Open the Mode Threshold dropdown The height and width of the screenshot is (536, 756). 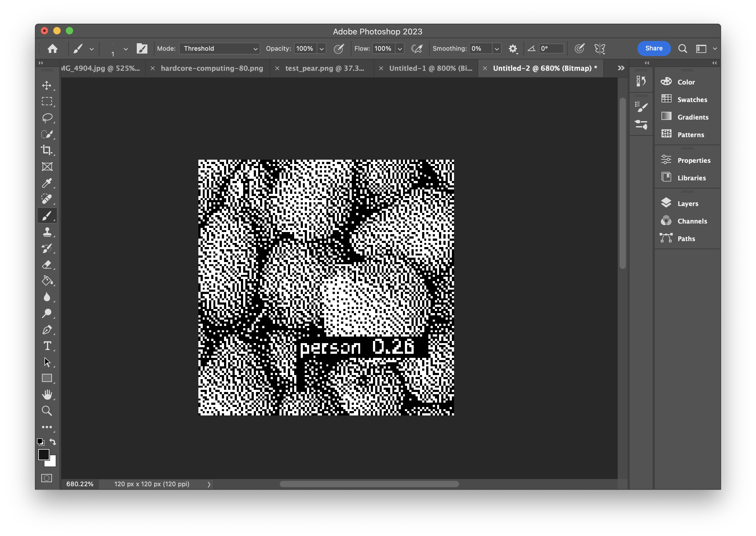(x=220, y=49)
